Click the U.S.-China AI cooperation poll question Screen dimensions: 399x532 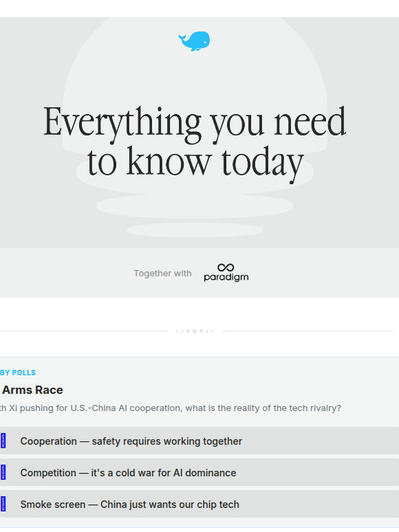tap(171, 408)
